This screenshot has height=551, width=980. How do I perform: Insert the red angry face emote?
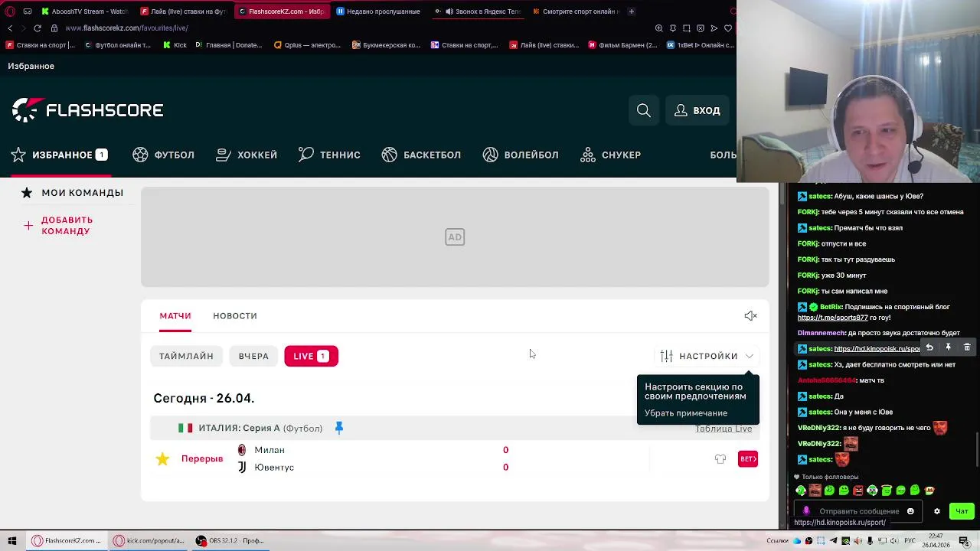[857, 491]
